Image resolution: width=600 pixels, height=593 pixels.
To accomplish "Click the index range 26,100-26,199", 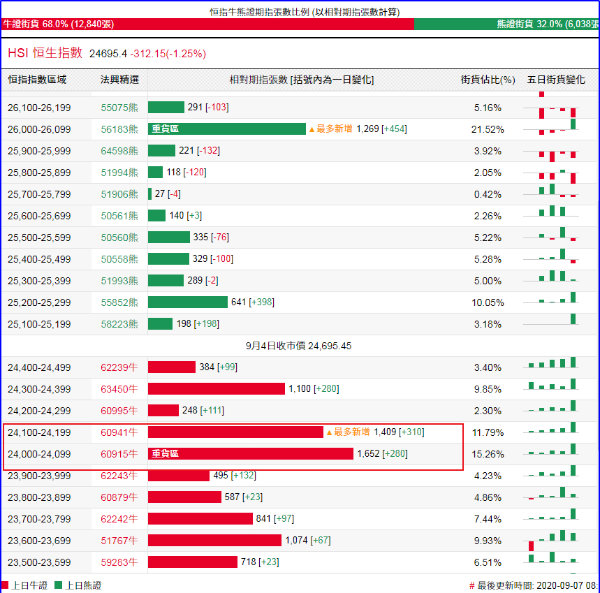I will tap(39, 108).
